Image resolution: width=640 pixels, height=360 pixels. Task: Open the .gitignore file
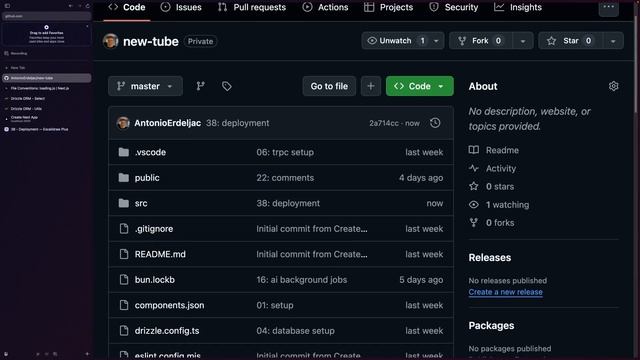pyautogui.click(x=154, y=229)
